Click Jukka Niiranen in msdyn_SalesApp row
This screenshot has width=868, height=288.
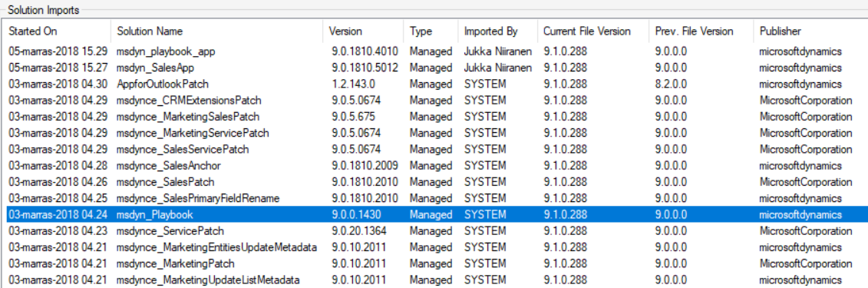pyautogui.click(x=498, y=68)
